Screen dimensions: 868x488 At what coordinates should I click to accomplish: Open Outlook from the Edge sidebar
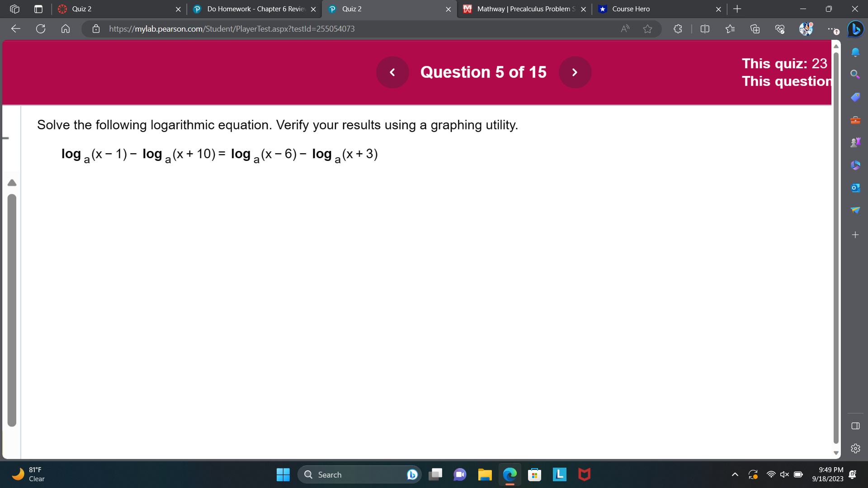tap(855, 188)
